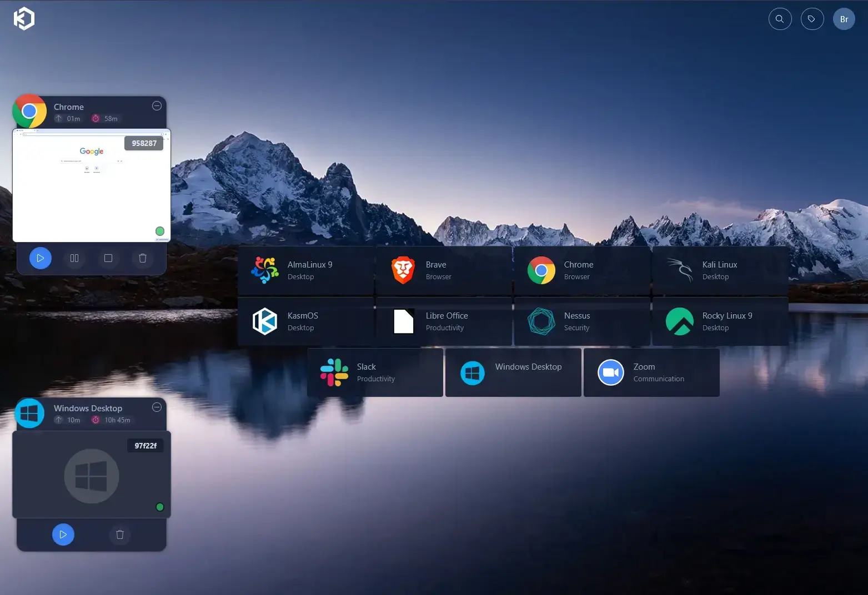The width and height of the screenshot is (868, 595).
Task: Collapse the Chrome session card
Action: click(x=157, y=106)
